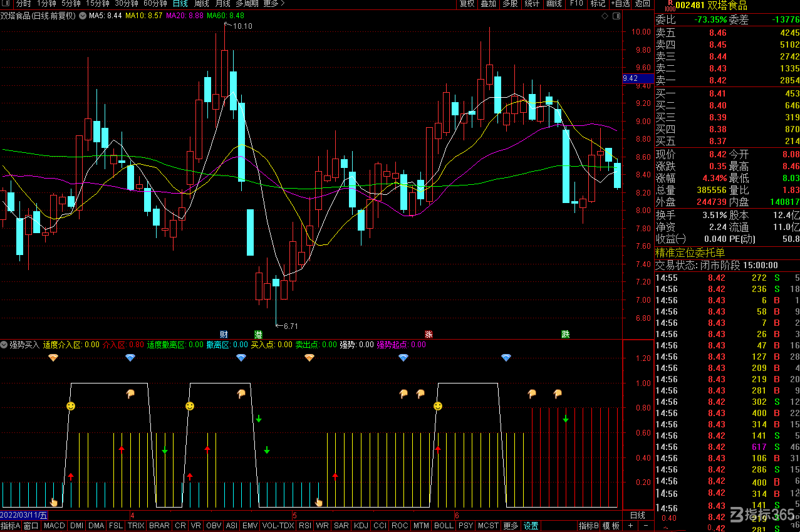The height and width of the screenshot is (532, 800).
Task: Click the 统计 statistics button
Action: tap(532, 4)
